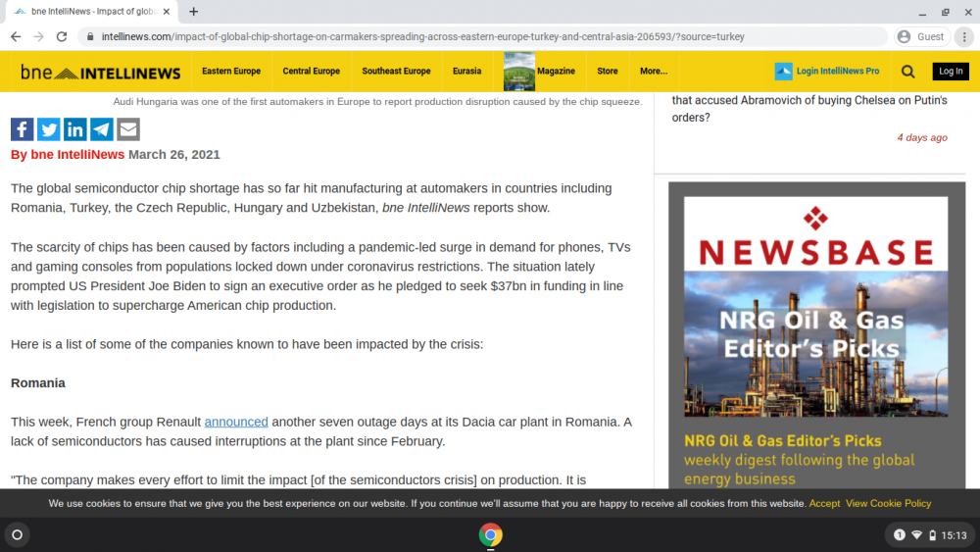980x552 pixels.
Task: Expand the More... menu
Action: pos(654,72)
